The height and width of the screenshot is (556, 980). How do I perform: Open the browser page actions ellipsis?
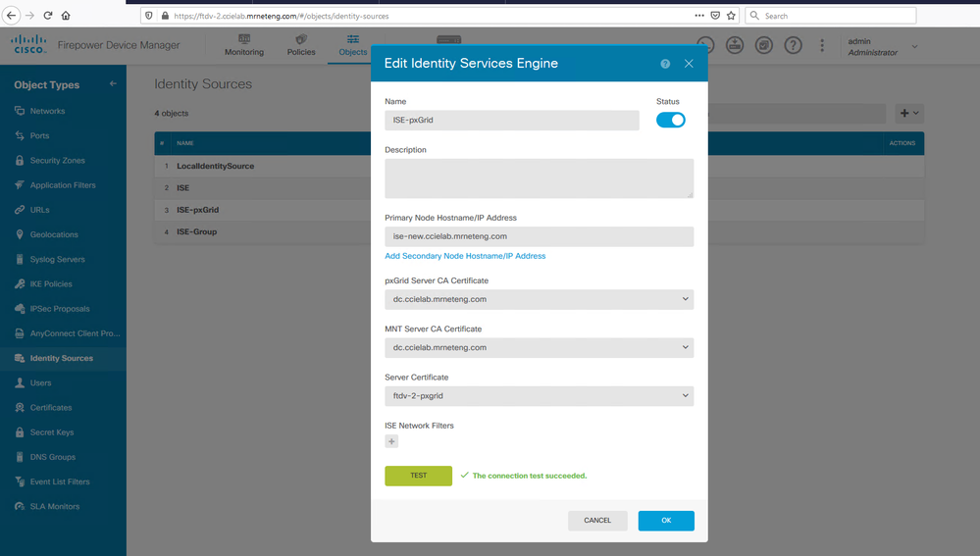point(699,16)
